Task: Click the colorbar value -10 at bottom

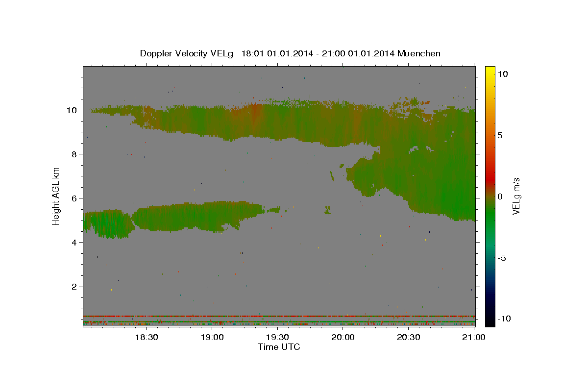Action: click(504, 319)
